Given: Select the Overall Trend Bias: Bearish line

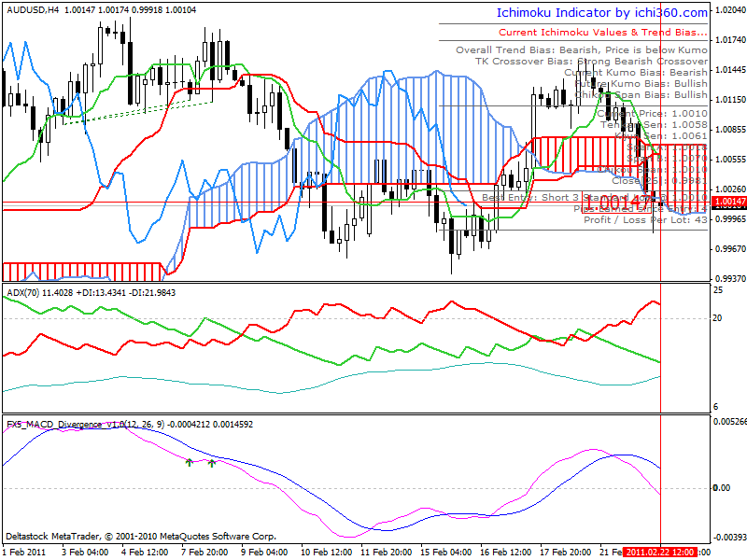Looking at the screenshot, I should (x=582, y=50).
